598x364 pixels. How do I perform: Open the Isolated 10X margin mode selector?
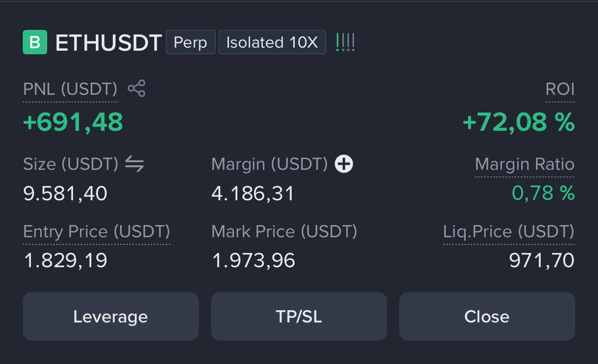point(272,42)
